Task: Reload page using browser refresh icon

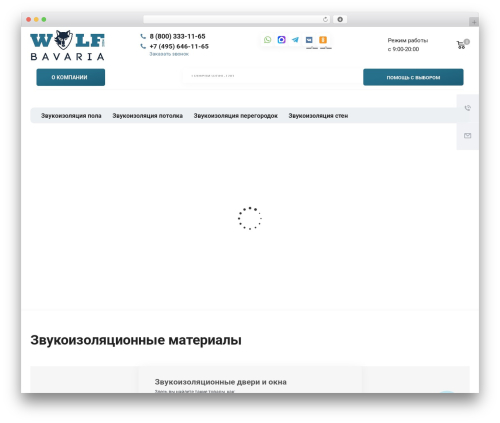Action: 325,19
